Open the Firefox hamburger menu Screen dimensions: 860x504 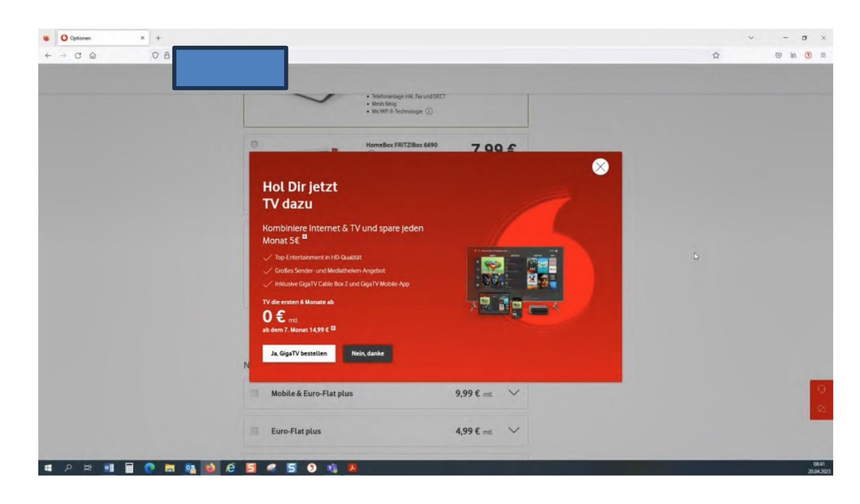(x=823, y=55)
